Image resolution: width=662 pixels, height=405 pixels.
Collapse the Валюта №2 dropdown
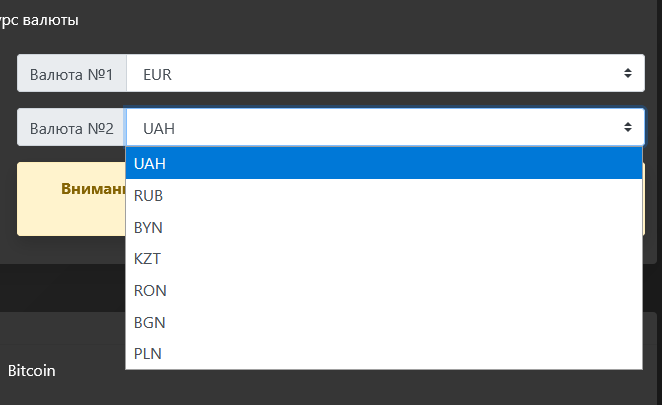click(385, 127)
